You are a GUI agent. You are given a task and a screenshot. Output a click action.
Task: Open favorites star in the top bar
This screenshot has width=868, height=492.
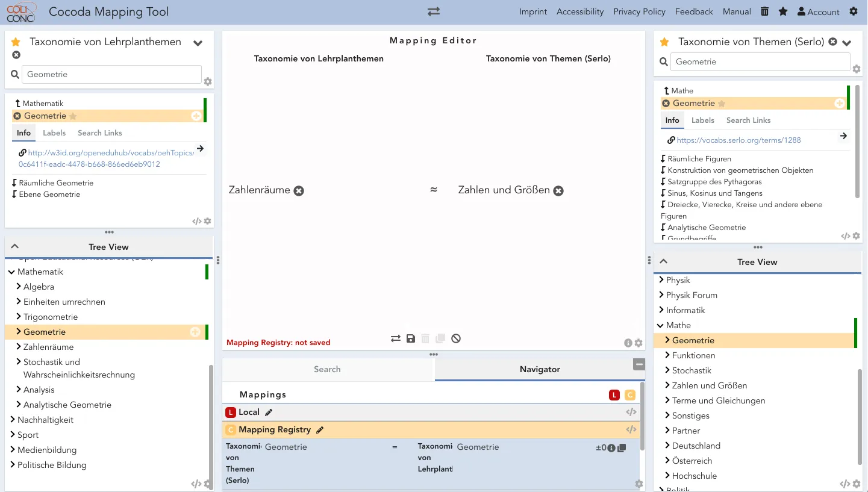(783, 11)
